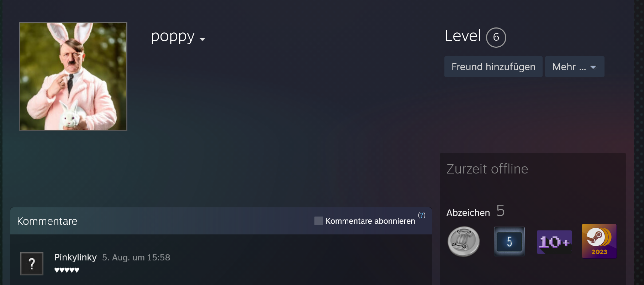Click the Freund hinzufügen button
Viewport: 644px width, 285px height.
493,67
